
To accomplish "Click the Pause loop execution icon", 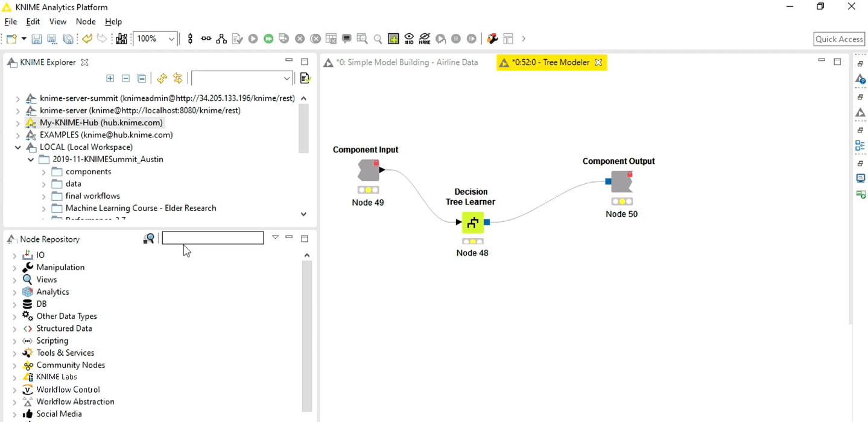I will click(x=456, y=39).
